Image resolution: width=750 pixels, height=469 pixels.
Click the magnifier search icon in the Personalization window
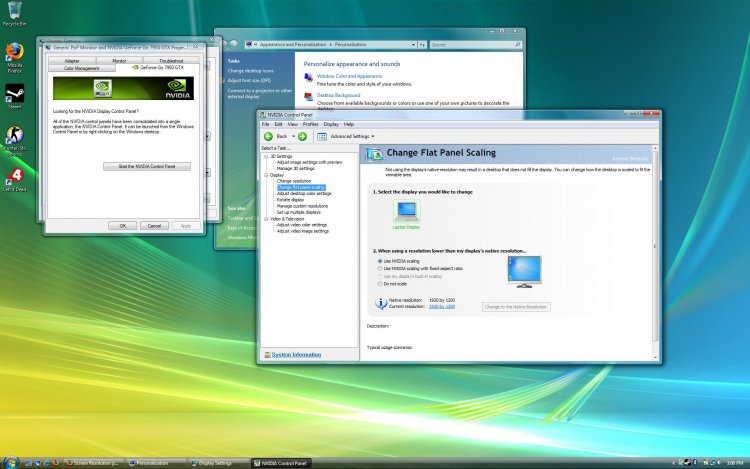518,44
